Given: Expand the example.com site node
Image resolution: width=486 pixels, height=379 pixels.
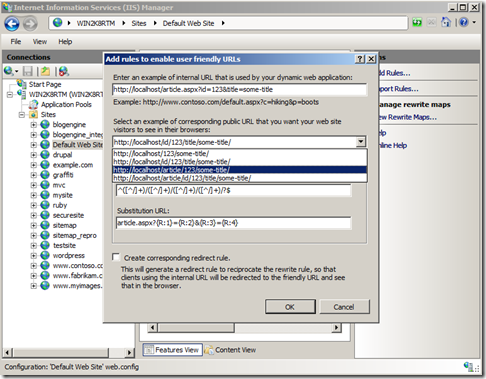Looking at the screenshot, I should coord(33,165).
